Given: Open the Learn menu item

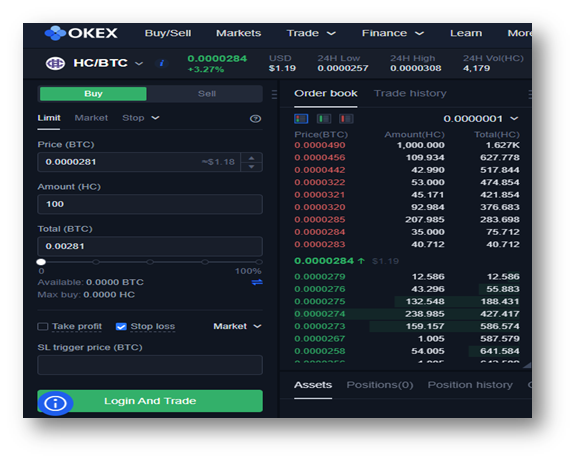Looking at the screenshot, I should [x=466, y=33].
